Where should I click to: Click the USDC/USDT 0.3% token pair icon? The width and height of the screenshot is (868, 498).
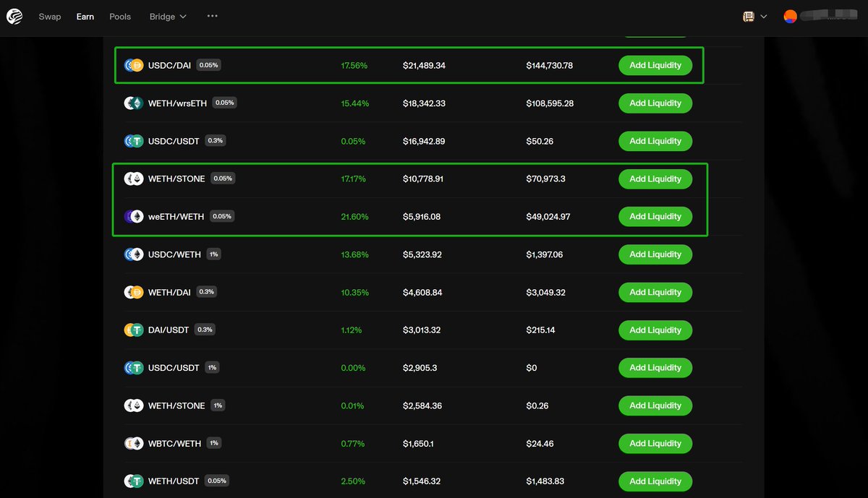(x=134, y=141)
